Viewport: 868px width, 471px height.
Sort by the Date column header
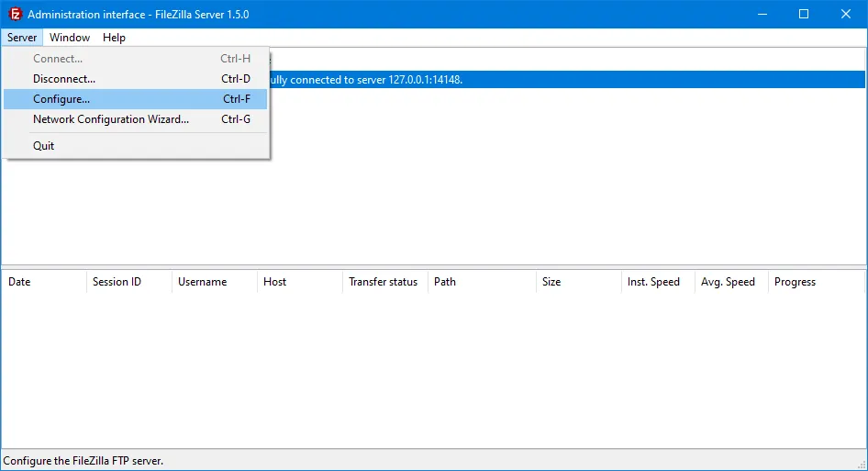[44, 282]
